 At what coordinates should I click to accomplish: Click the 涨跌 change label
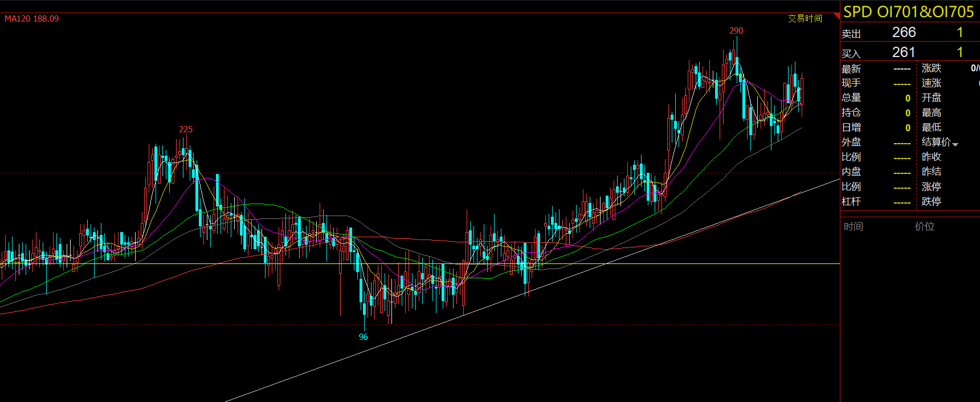[932, 68]
